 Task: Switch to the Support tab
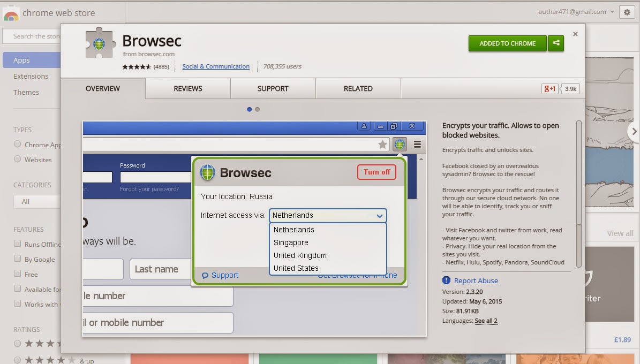(273, 88)
